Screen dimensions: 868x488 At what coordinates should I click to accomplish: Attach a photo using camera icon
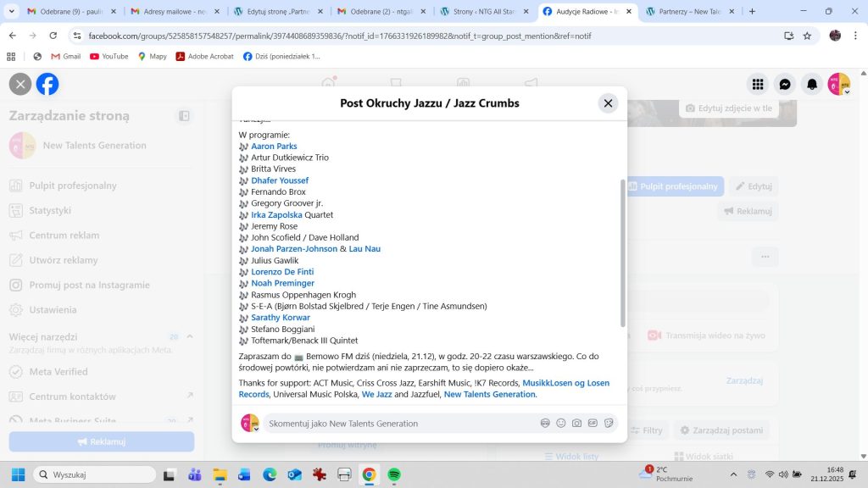[576, 423]
